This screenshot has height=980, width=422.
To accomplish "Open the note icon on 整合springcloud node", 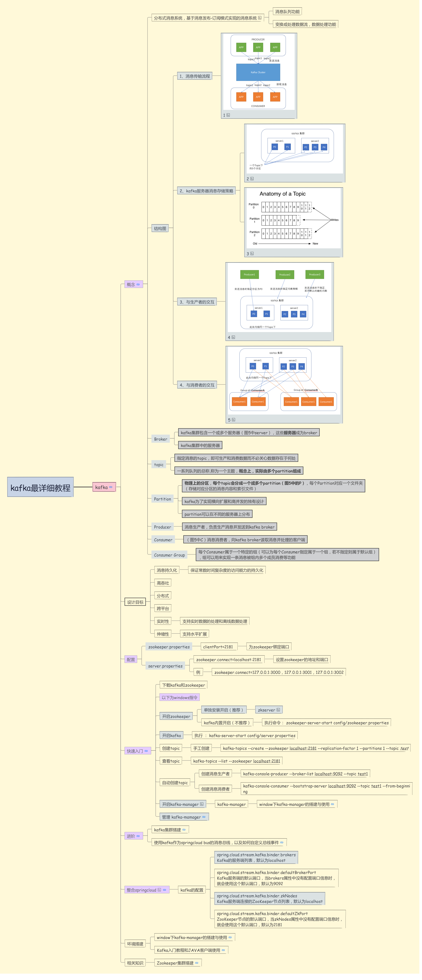I will (x=160, y=895).
